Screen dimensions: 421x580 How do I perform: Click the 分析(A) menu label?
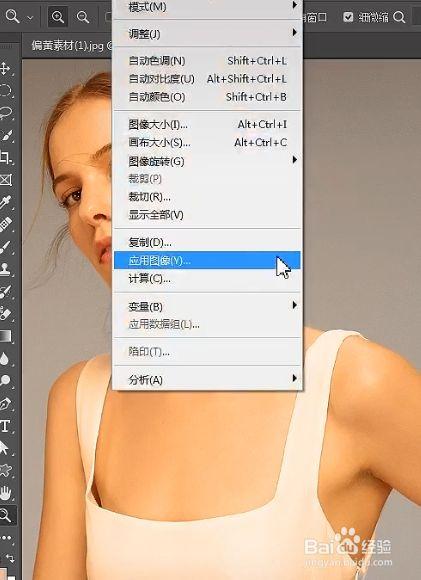[145, 380]
